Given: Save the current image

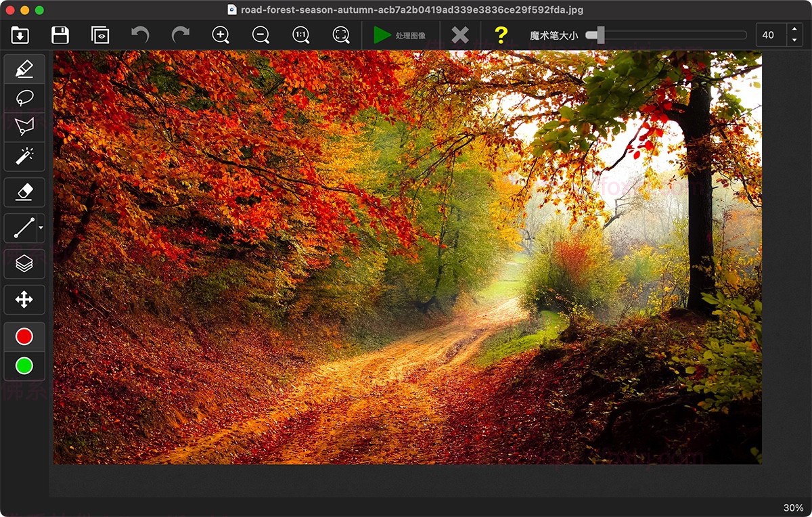Looking at the screenshot, I should coord(60,35).
